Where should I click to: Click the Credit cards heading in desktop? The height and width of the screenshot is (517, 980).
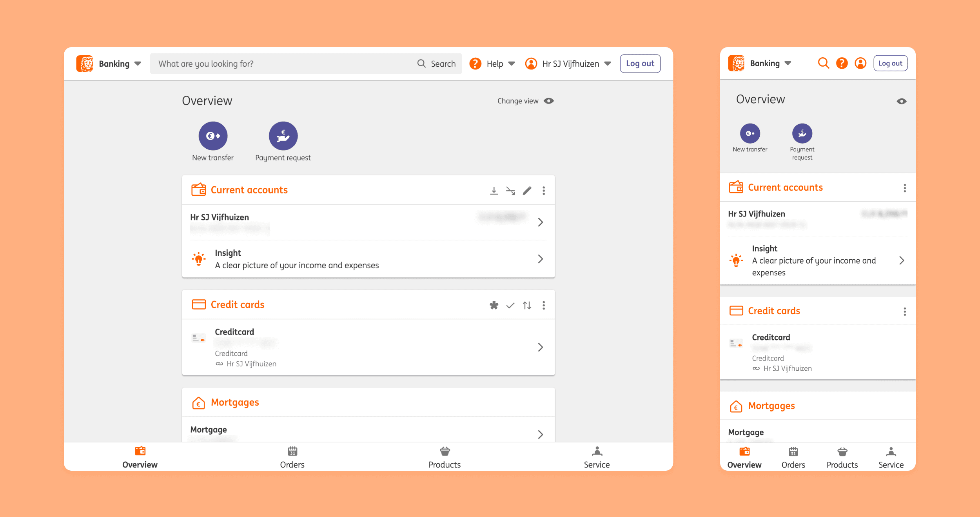tap(238, 304)
